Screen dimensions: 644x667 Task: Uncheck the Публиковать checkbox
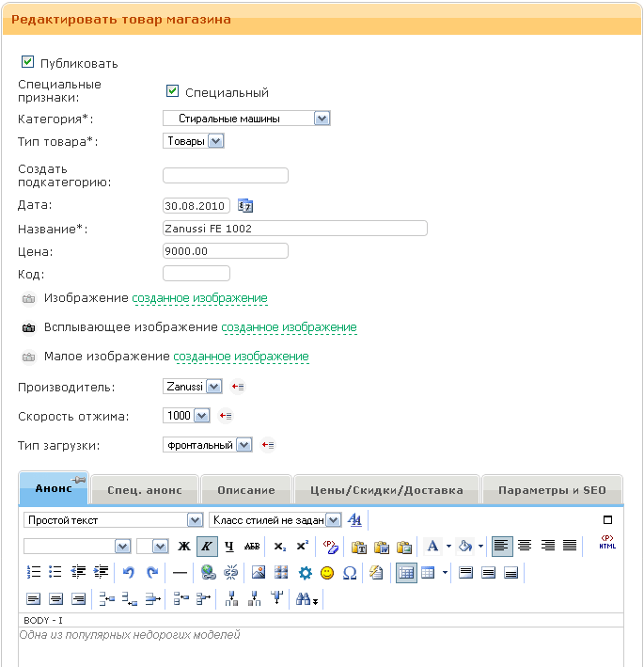(x=27, y=62)
